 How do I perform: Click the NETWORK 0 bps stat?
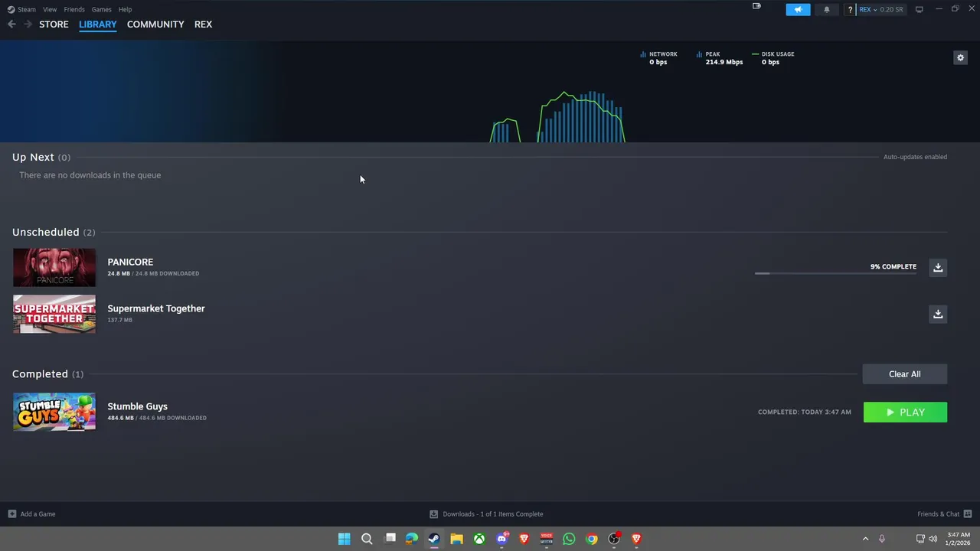pos(659,58)
